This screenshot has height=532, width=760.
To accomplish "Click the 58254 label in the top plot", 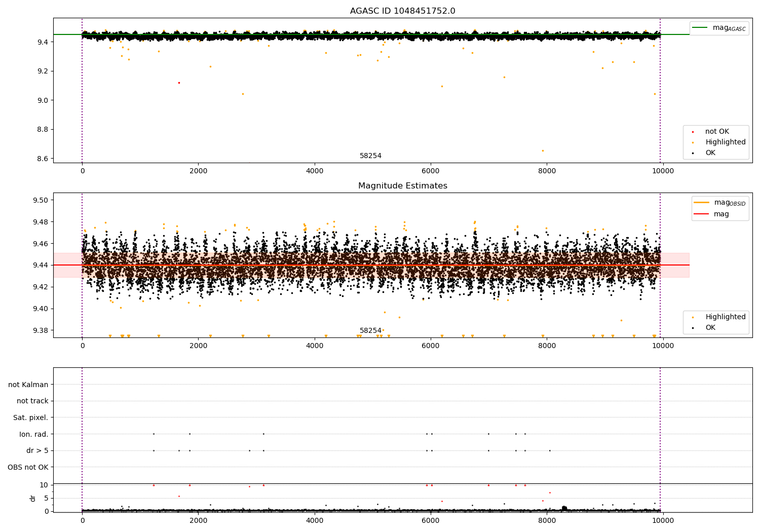I will coord(370,156).
